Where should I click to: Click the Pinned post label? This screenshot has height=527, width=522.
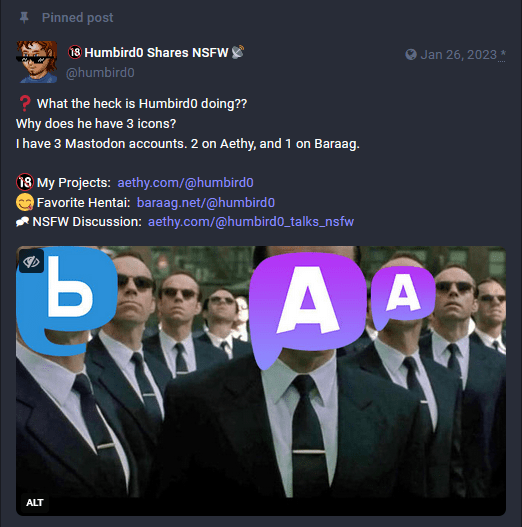point(77,17)
